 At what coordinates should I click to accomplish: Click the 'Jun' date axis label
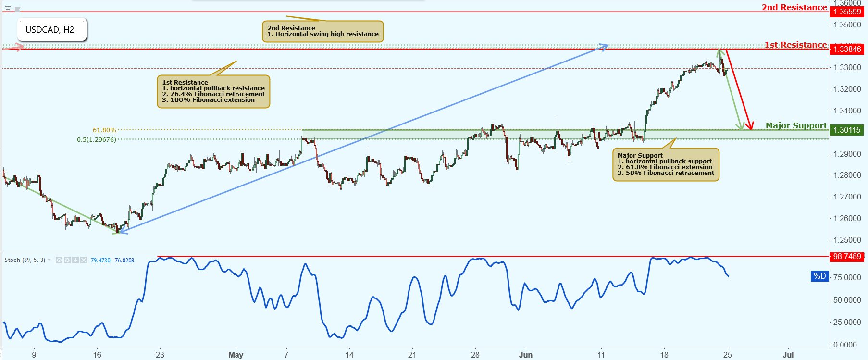526,355
